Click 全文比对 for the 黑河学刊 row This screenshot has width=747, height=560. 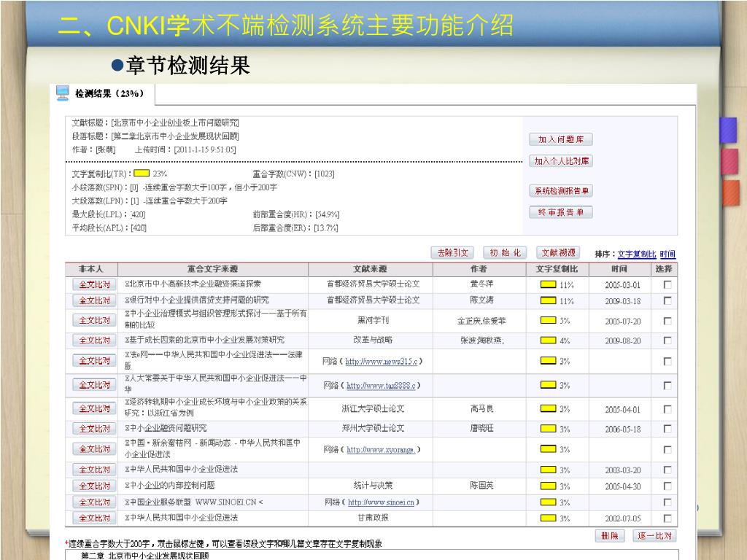94,321
